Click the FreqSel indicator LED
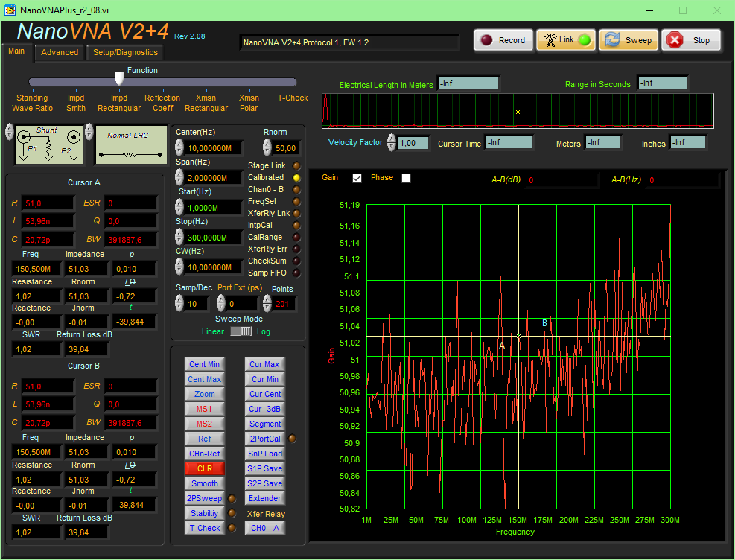Viewport: 735px width, 560px height. click(x=296, y=202)
